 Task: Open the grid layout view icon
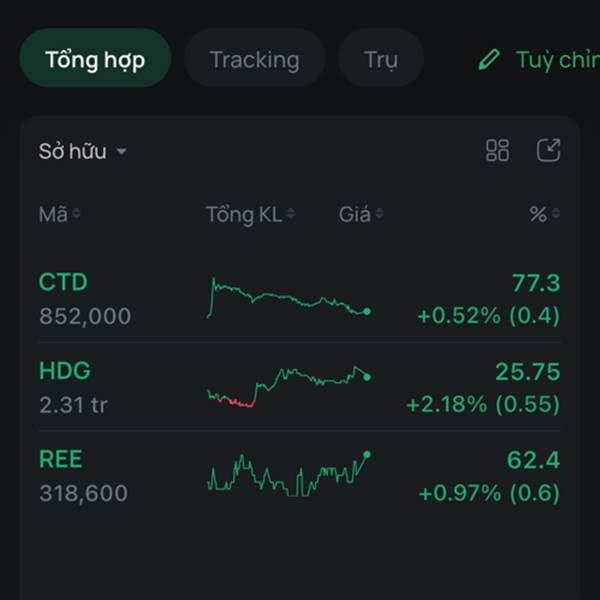click(497, 151)
